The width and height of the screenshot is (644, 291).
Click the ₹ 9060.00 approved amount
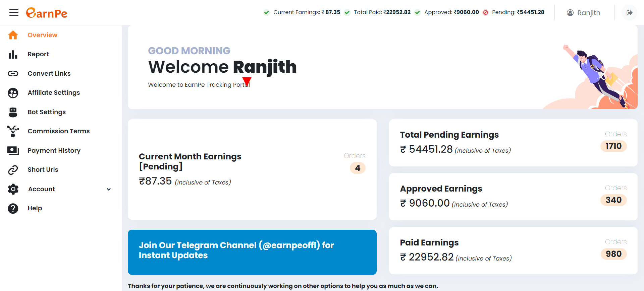tap(425, 203)
